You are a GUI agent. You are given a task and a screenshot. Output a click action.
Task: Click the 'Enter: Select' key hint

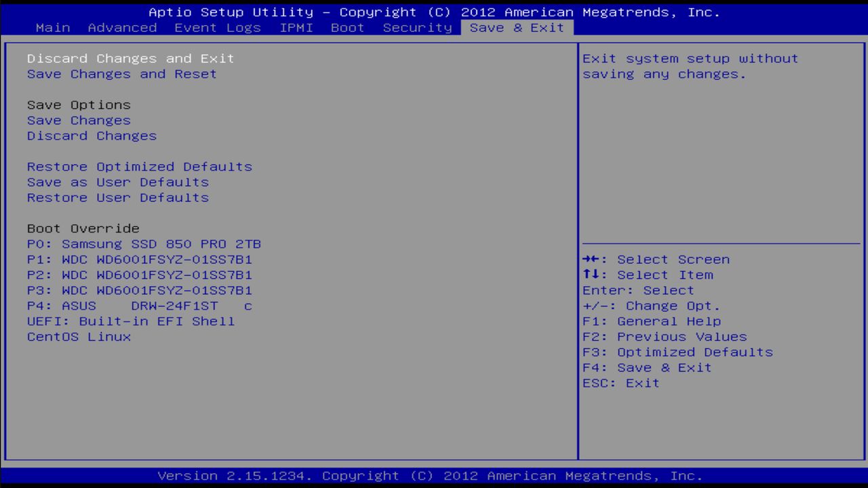tap(638, 291)
